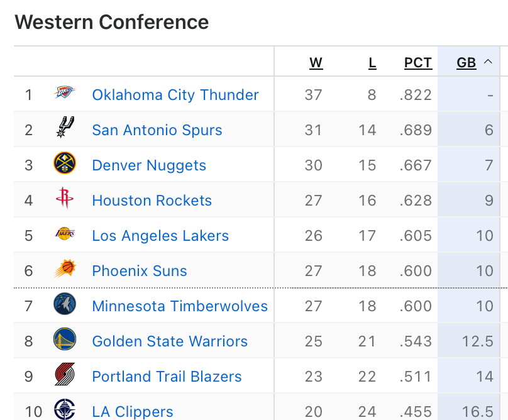Sort standings by GB column header

[x=466, y=63]
